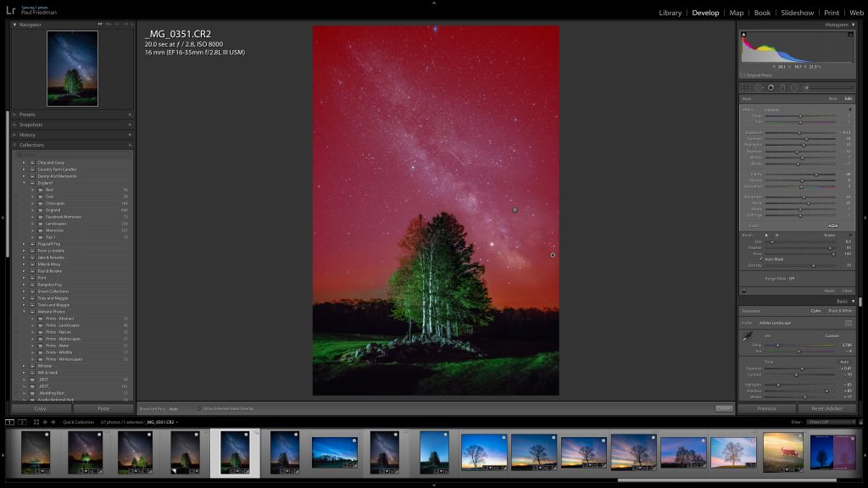
Task: Open the Library module
Action: point(670,13)
